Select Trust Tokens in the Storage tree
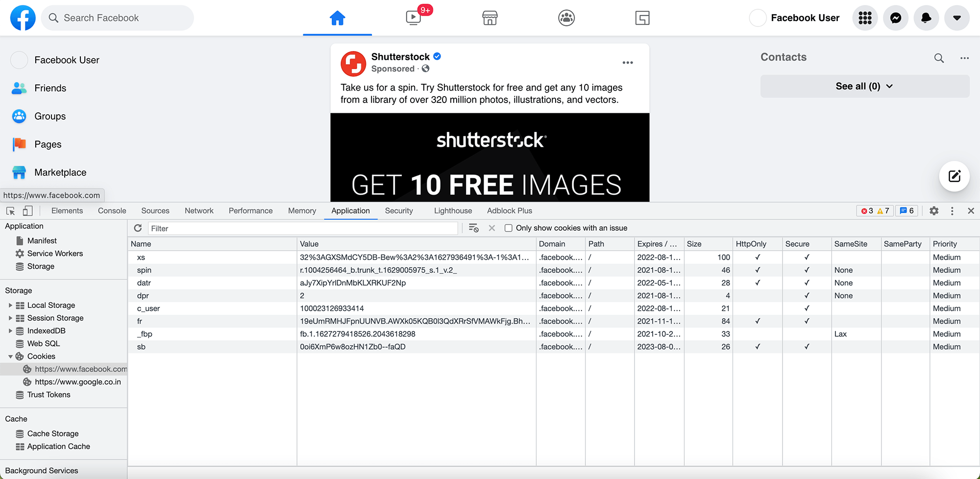 pyautogui.click(x=49, y=395)
